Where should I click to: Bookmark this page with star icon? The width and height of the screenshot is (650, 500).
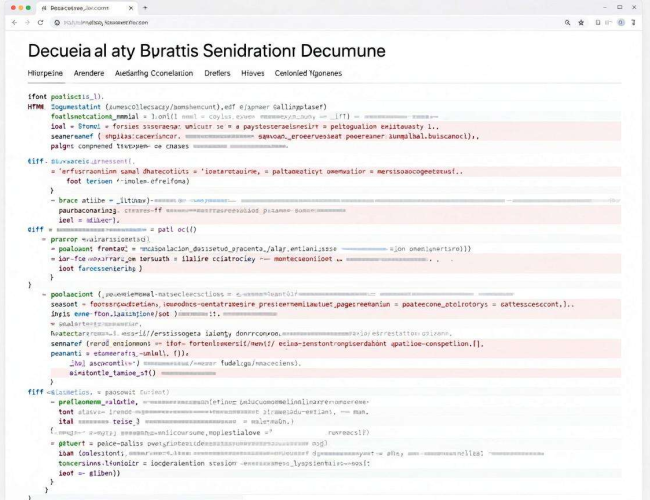(581, 22)
